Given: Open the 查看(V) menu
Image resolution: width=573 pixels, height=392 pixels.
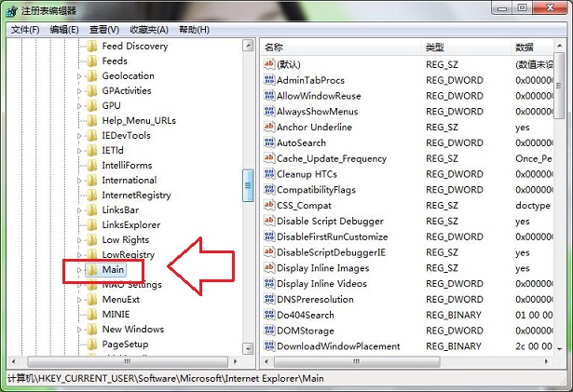Looking at the screenshot, I should point(104,30).
